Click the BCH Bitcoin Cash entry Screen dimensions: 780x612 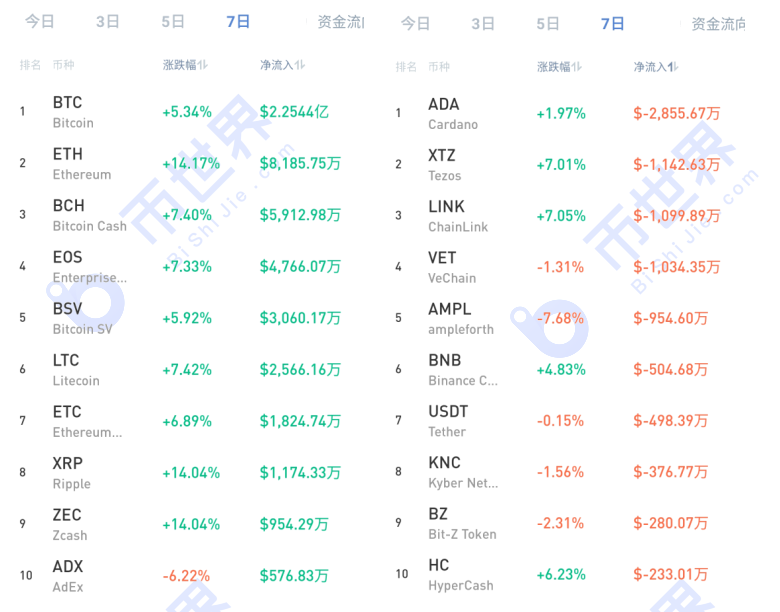click(x=89, y=215)
